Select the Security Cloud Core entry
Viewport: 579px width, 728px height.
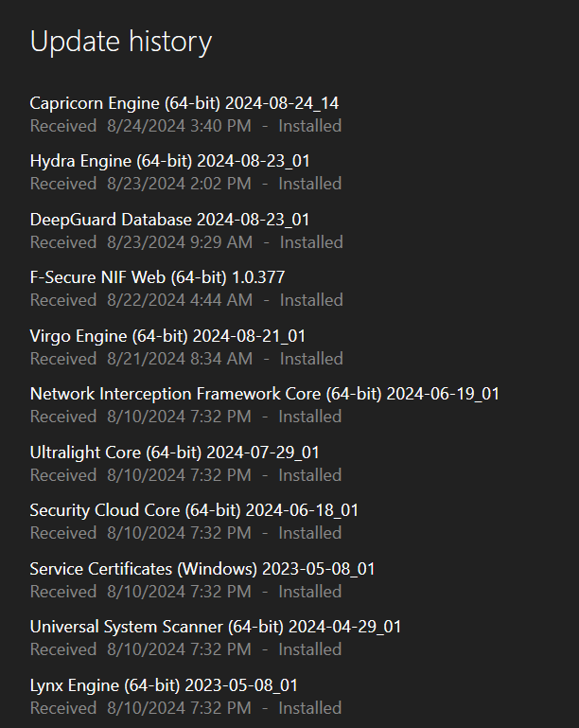[x=194, y=510]
